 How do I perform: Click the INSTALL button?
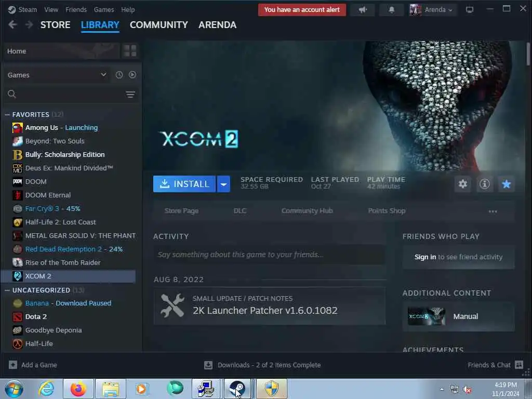(184, 184)
